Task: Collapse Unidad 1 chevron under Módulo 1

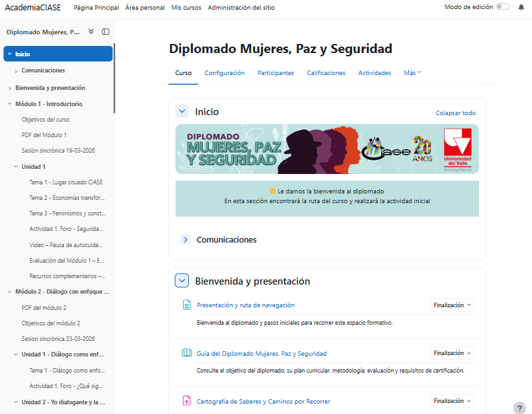Action: (x=16, y=166)
